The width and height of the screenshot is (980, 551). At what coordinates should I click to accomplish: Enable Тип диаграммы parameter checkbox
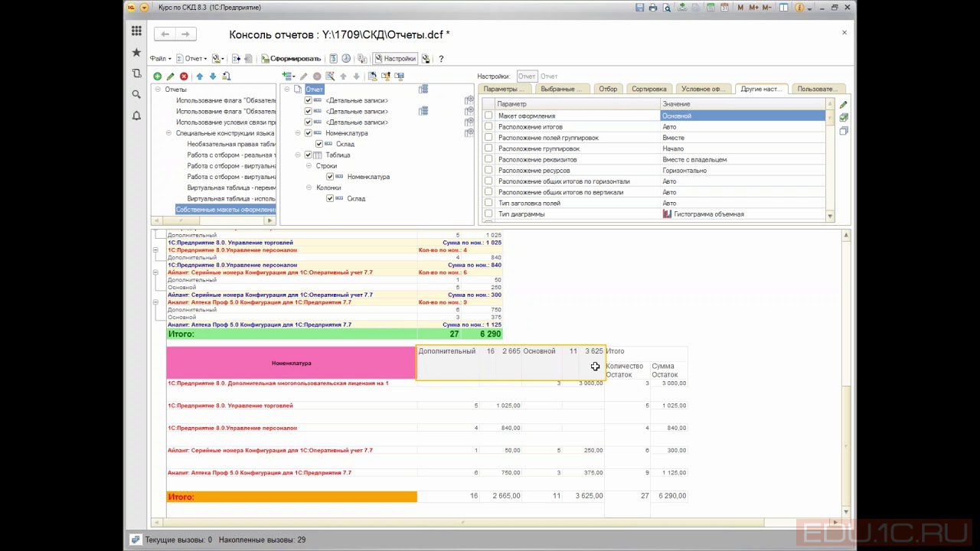tap(488, 214)
